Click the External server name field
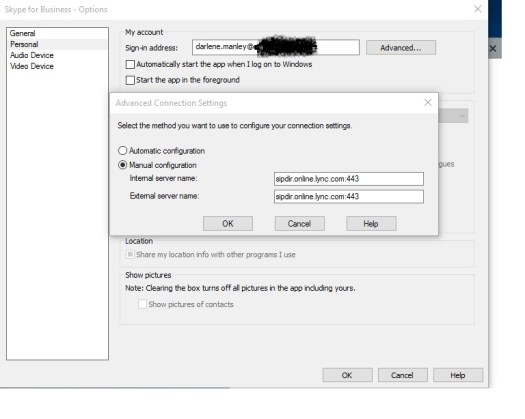The width and height of the screenshot is (525, 419). point(349,197)
